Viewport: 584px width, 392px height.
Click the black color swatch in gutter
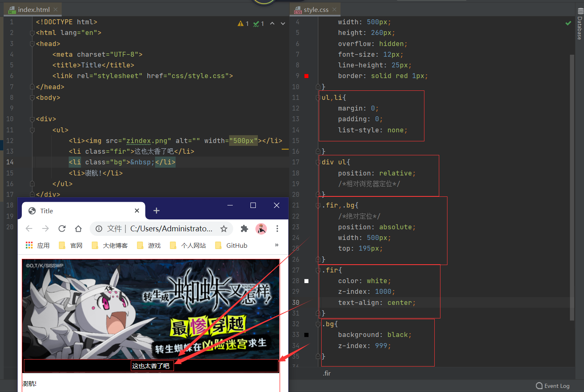pos(306,335)
